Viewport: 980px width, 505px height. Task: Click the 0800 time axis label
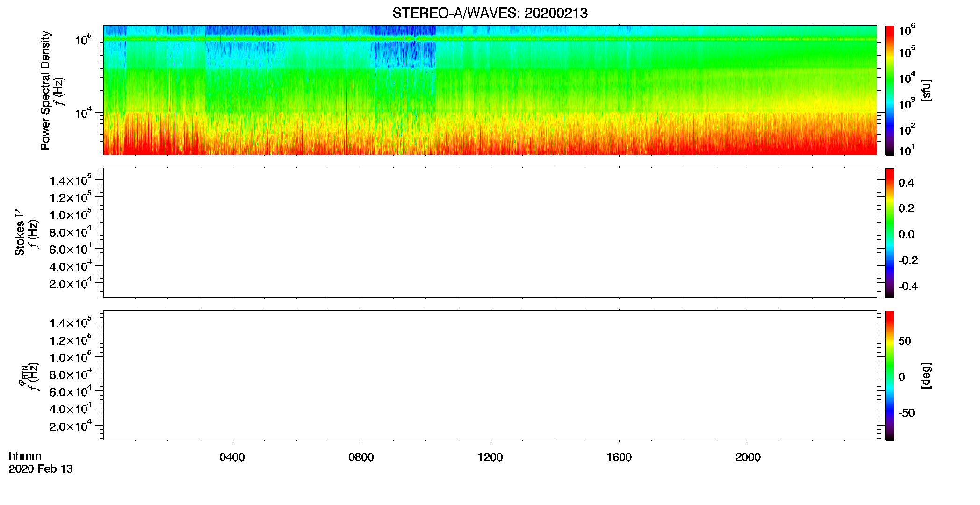[x=361, y=457]
